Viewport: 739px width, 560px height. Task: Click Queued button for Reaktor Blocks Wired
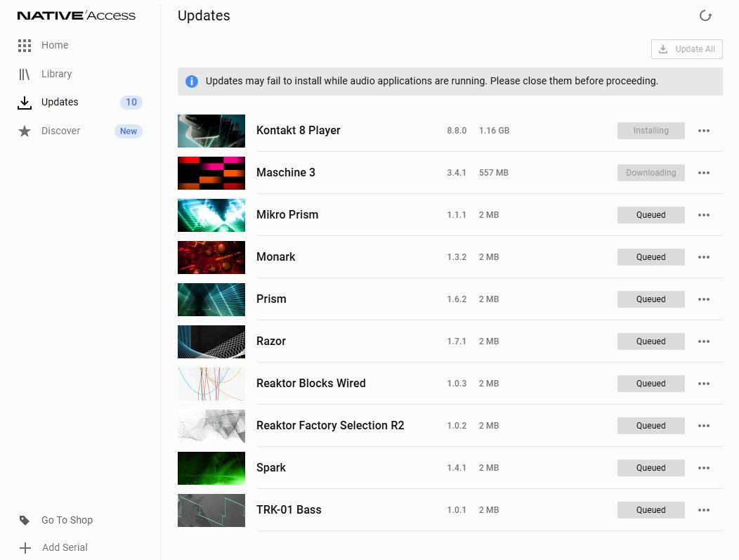[x=651, y=384]
